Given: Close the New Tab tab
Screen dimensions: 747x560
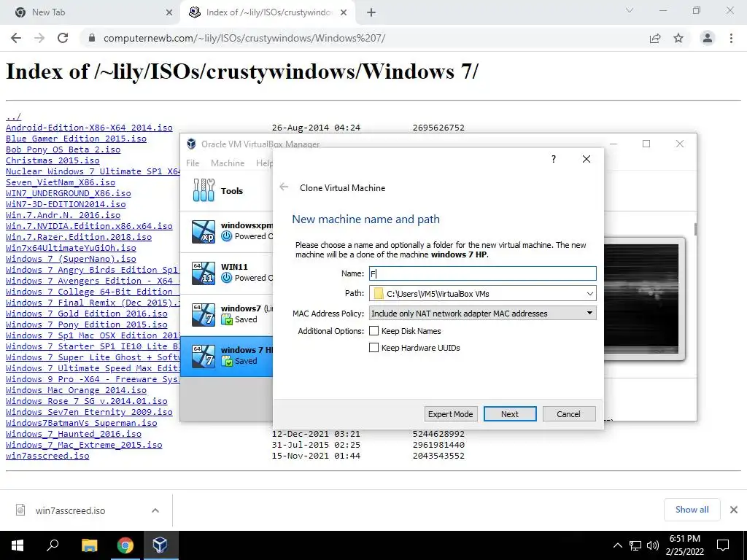Looking at the screenshot, I should coord(169,12).
